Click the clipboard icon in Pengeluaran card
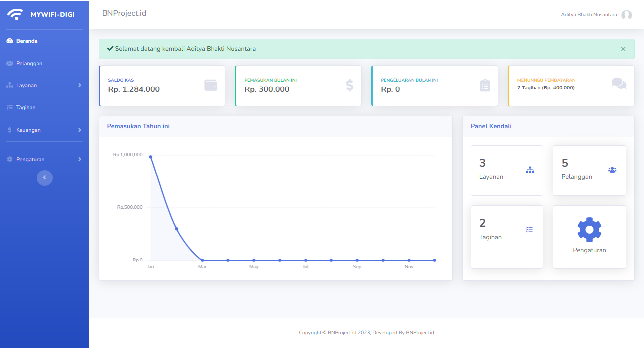The image size is (644, 348). (x=485, y=86)
